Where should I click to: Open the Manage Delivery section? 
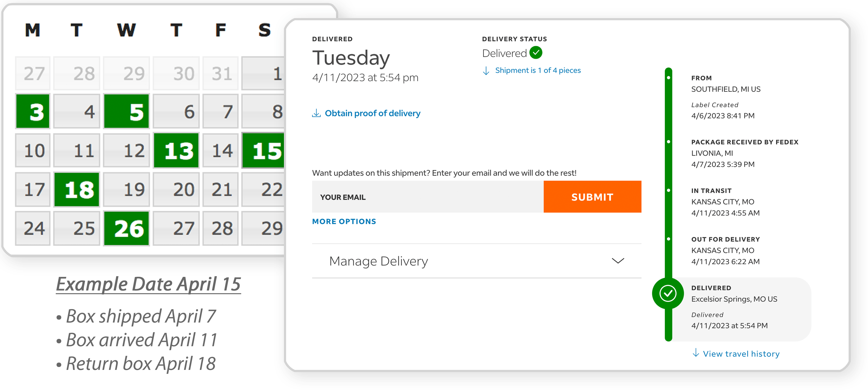476,261
